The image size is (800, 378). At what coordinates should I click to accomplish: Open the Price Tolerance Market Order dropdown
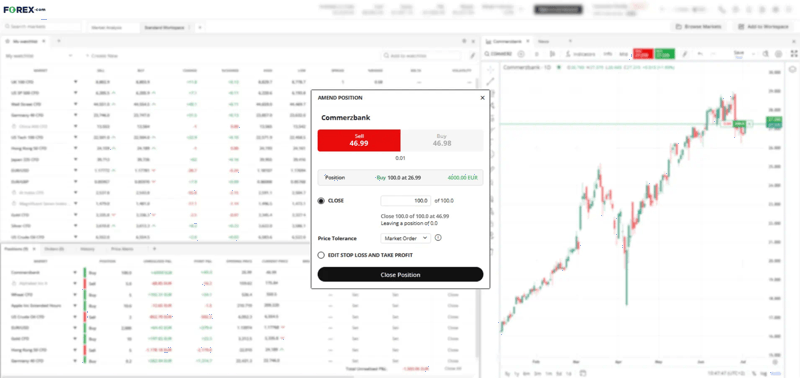(406, 238)
